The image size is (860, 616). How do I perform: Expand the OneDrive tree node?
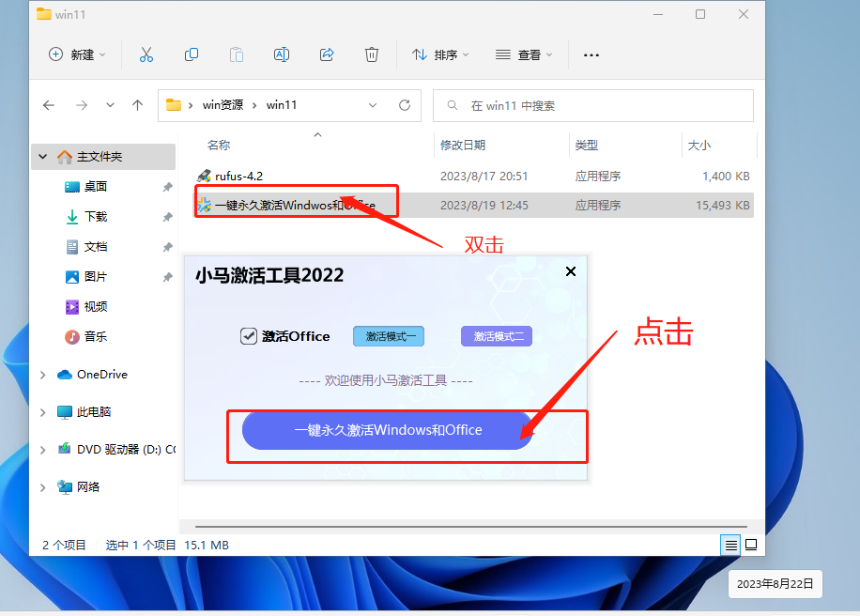tap(43, 375)
